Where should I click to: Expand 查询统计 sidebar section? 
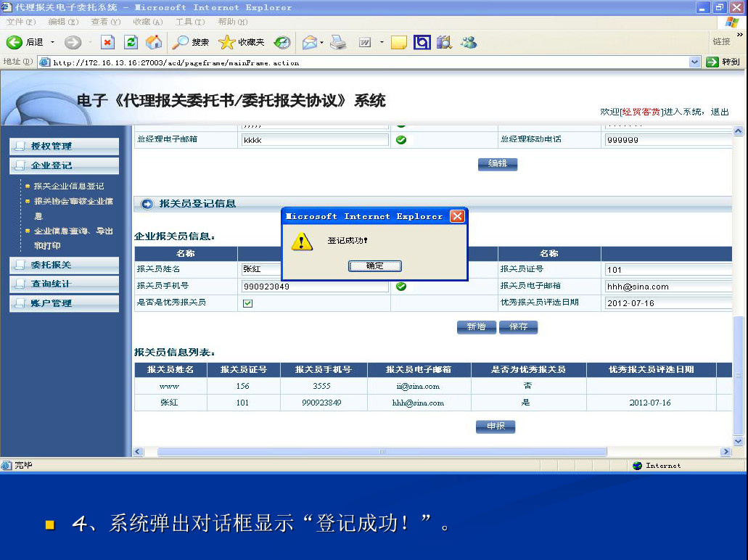point(65,284)
